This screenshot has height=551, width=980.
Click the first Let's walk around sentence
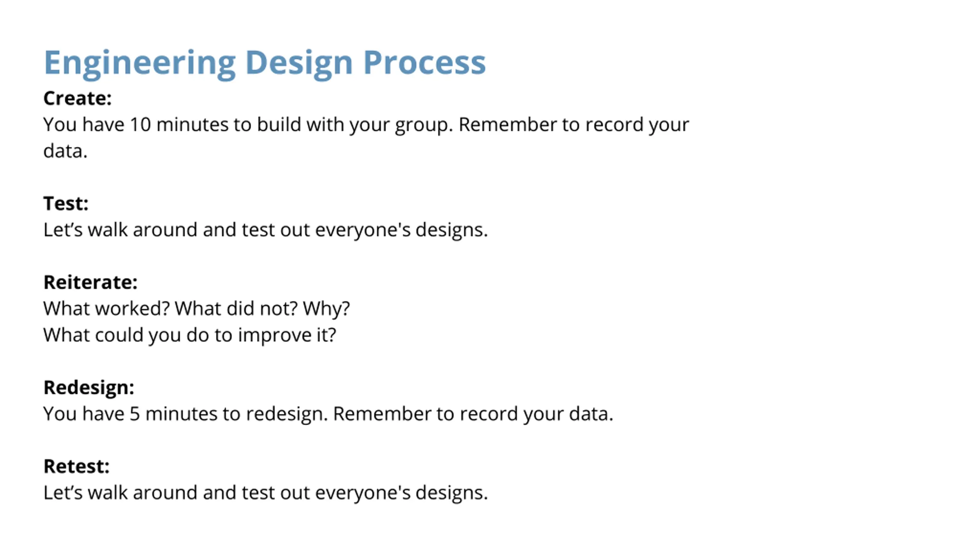pyautogui.click(x=266, y=230)
